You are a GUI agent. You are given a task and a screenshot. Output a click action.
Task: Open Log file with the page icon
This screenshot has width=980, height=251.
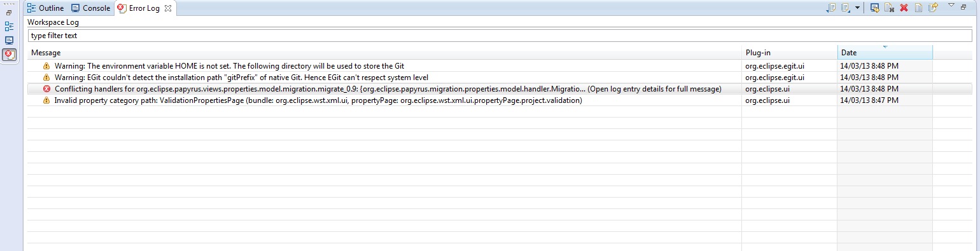click(x=918, y=8)
